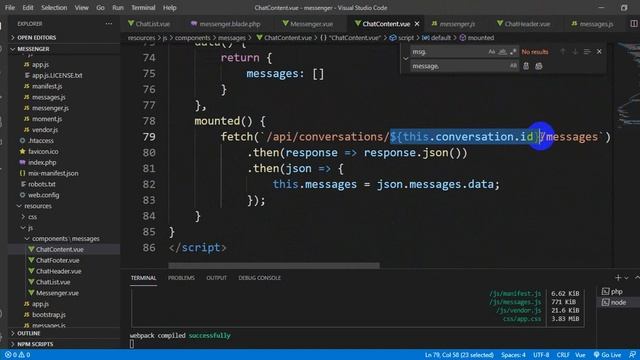640x360 pixels.
Task: Expand the NPM Scripts section
Action: [64, 344]
